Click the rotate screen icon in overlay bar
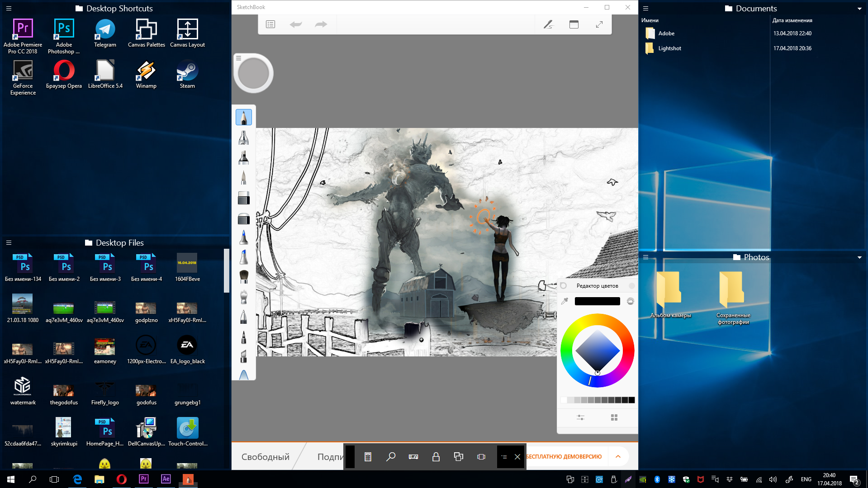The image size is (868, 488). point(481,457)
